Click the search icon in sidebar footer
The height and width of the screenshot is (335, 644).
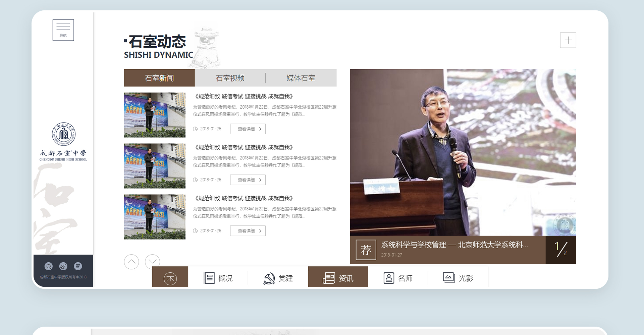[x=49, y=266]
